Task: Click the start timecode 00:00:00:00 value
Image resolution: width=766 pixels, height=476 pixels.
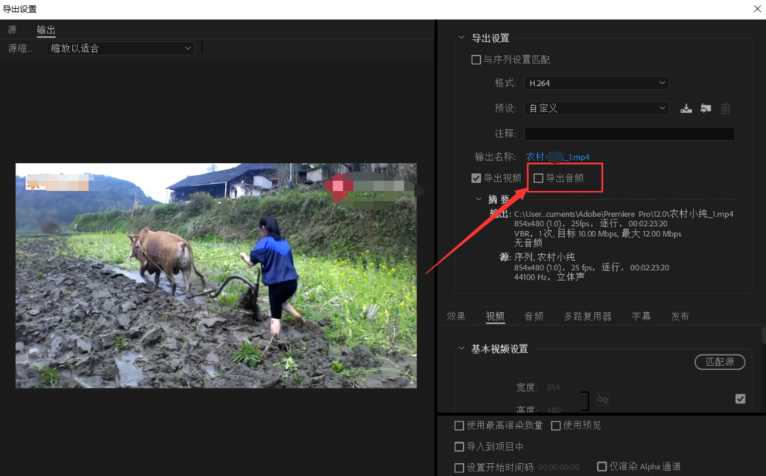Action: click(558, 468)
